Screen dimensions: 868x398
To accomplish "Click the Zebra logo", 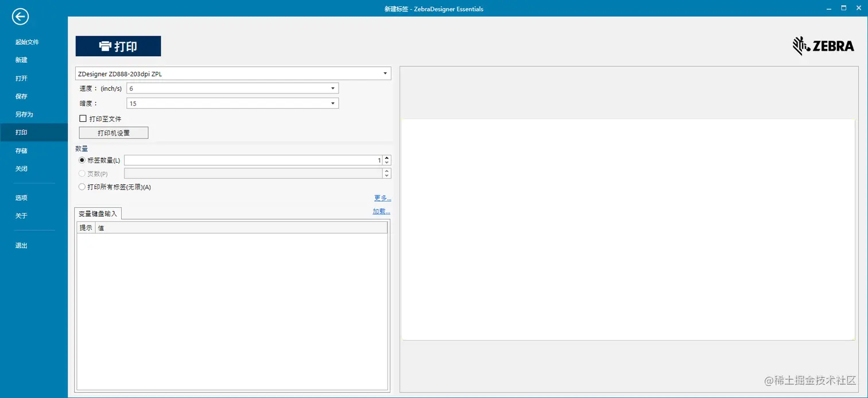I will [x=823, y=46].
